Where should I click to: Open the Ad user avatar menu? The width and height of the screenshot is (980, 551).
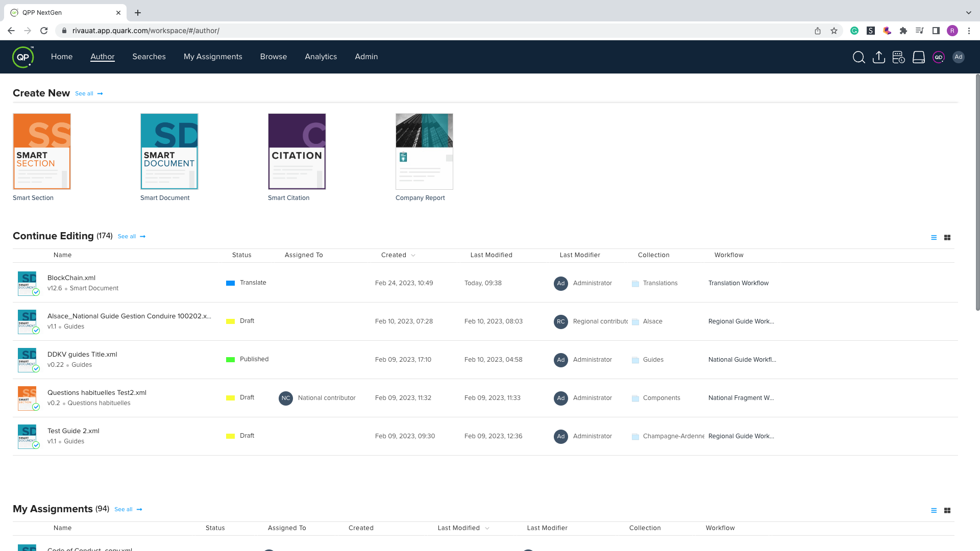[959, 57]
